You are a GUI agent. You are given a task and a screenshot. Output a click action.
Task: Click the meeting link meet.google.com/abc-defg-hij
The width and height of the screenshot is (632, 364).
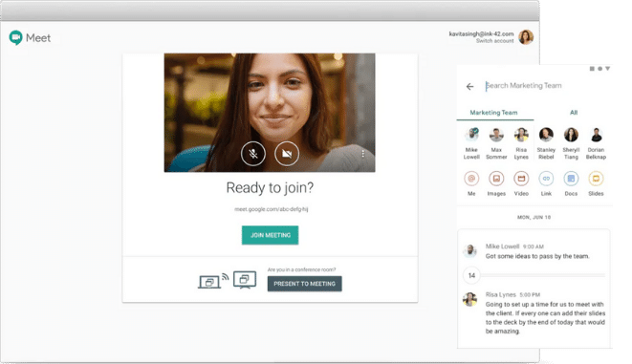272,209
